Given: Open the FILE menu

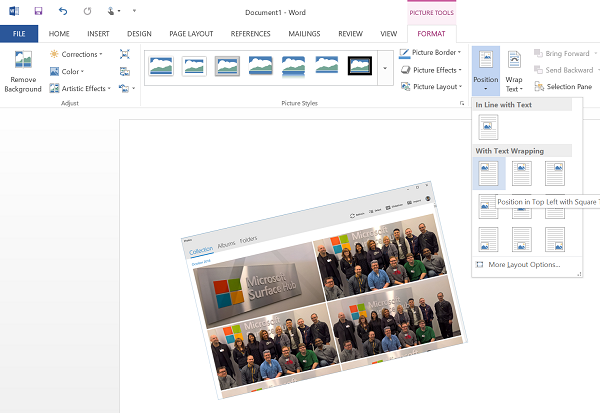Looking at the screenshot, I should click(19, 33).
